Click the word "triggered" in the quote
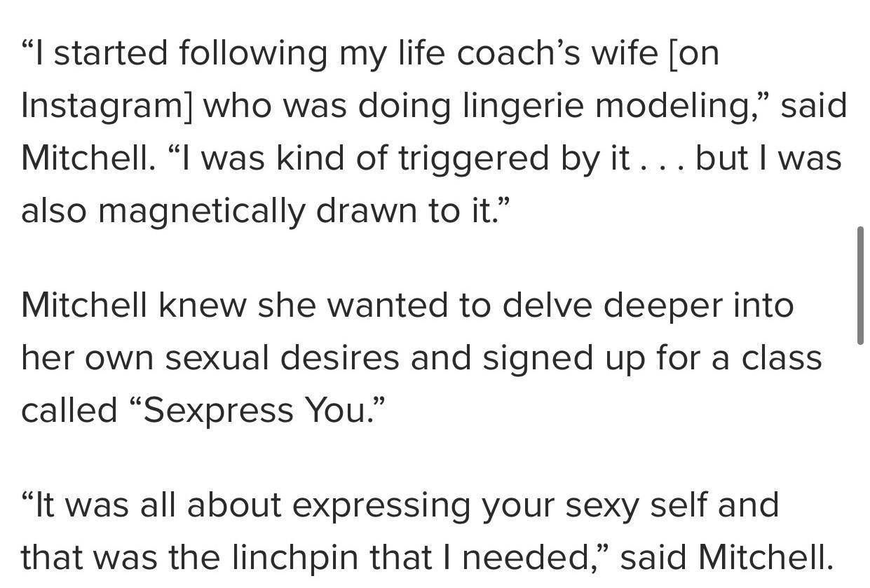This screenshot has width=870, height=588. [475, 158]
